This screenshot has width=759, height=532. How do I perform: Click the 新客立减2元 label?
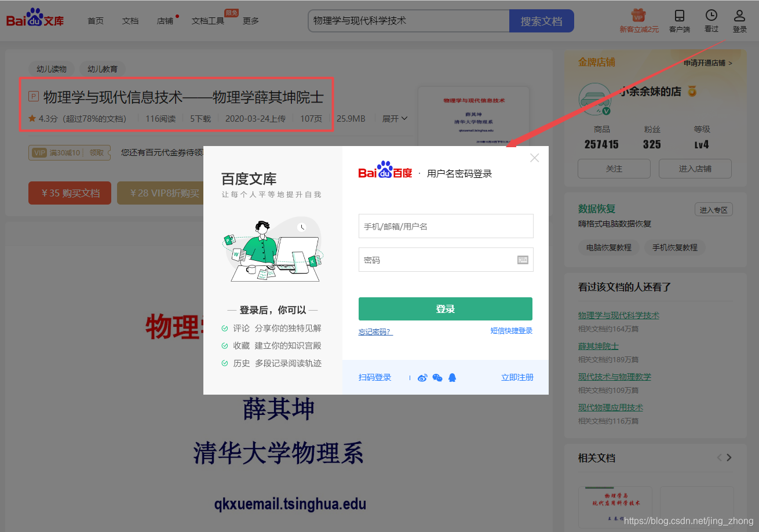(638, 29)
